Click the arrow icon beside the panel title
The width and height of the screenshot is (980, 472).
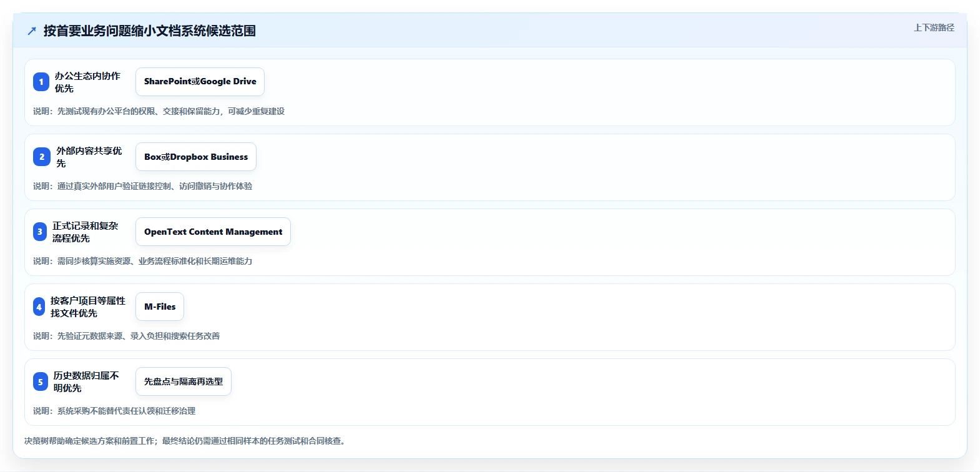pos(32,31)
